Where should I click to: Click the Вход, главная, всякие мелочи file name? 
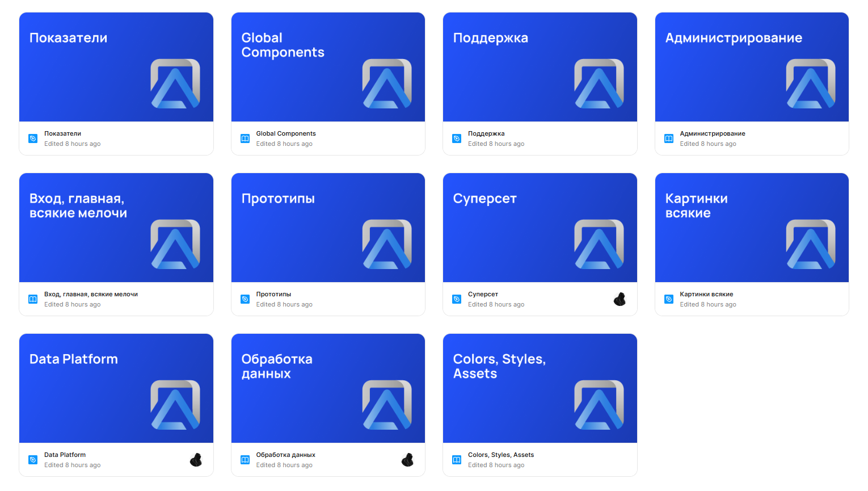point(91,294)
